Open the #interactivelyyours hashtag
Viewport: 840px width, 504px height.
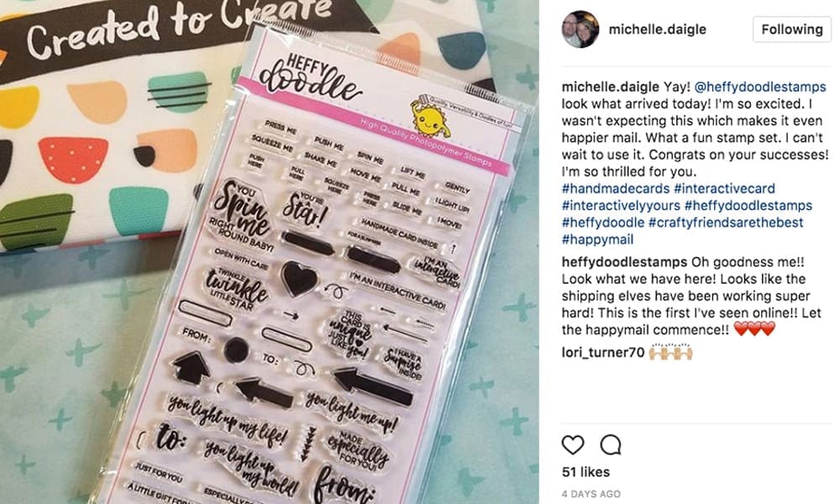(621, 206)
